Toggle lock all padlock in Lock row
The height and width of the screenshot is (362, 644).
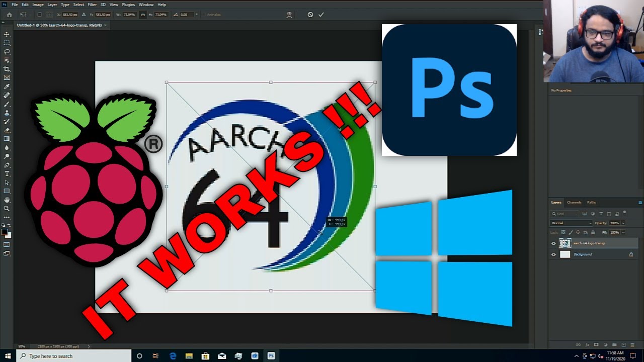point(593,232)
